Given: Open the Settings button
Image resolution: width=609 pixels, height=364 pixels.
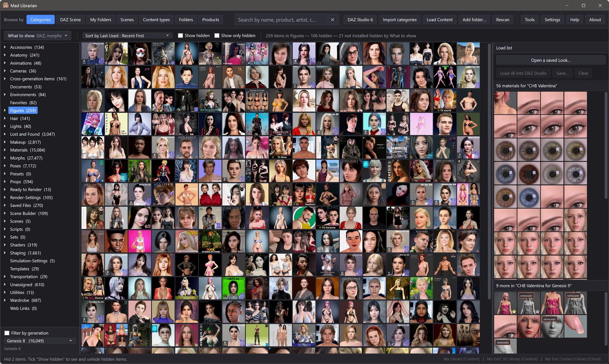Looking at the screenshot, I should 552,20.
